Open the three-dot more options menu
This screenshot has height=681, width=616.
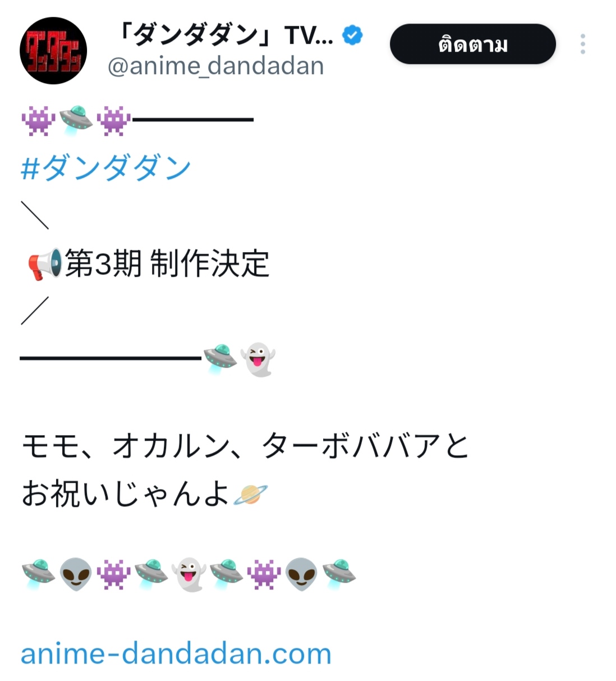click(x=583, y=44)
